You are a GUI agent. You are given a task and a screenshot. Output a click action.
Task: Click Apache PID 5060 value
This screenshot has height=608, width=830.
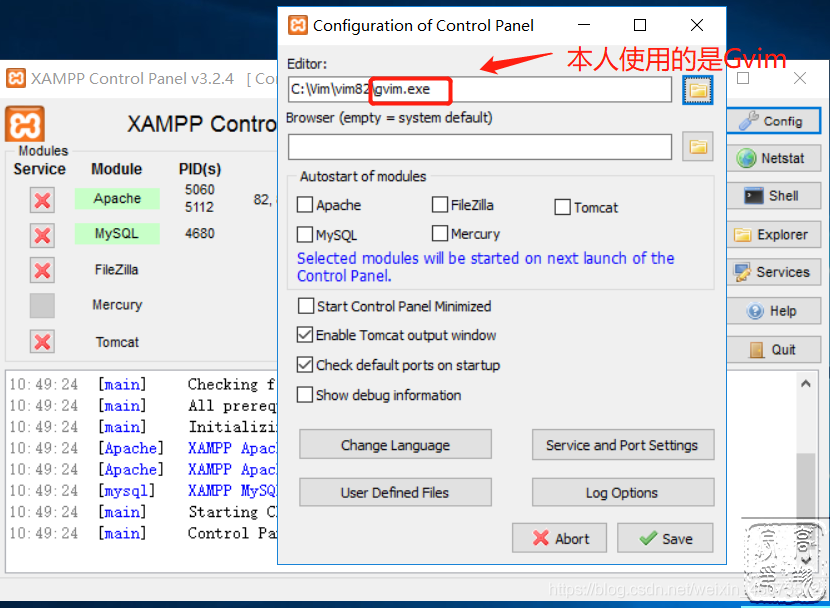(x=200, y=189)
